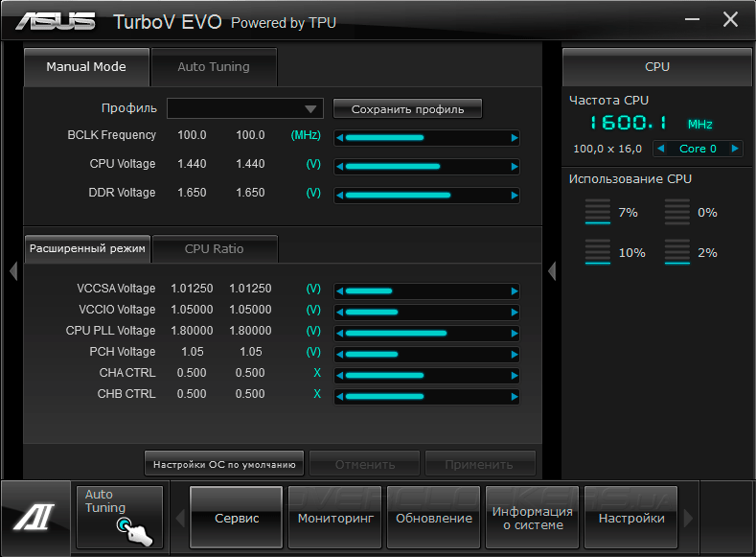Switch to previous CPU core
Image resolution: width=756 pixels, height=557 pixels.
661,149
